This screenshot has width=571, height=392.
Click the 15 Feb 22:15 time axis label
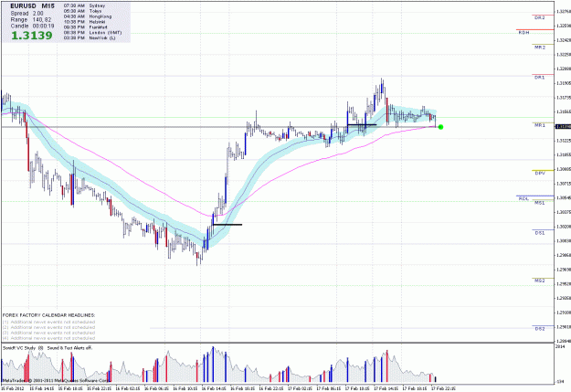[99, 388]
